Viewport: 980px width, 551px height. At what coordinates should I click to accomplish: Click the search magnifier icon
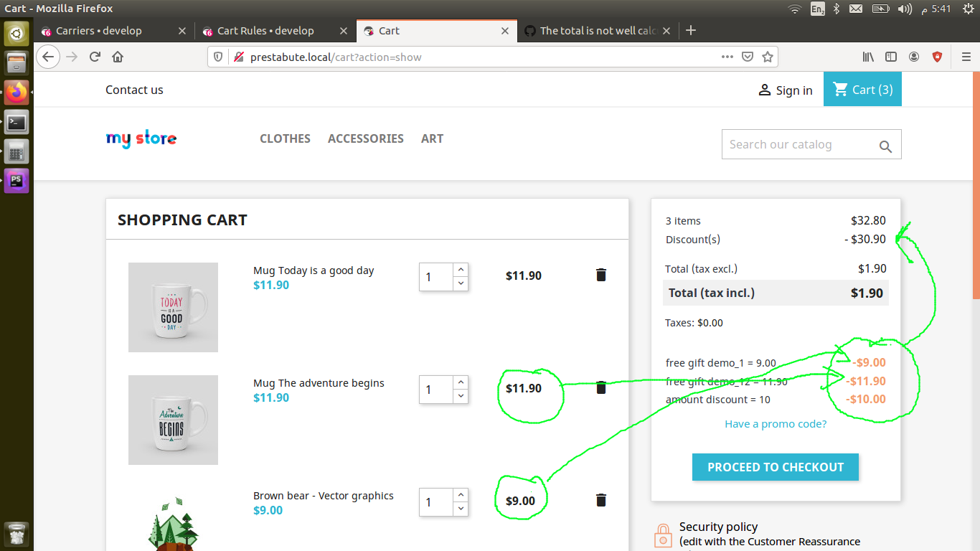(x=885, y=146)
